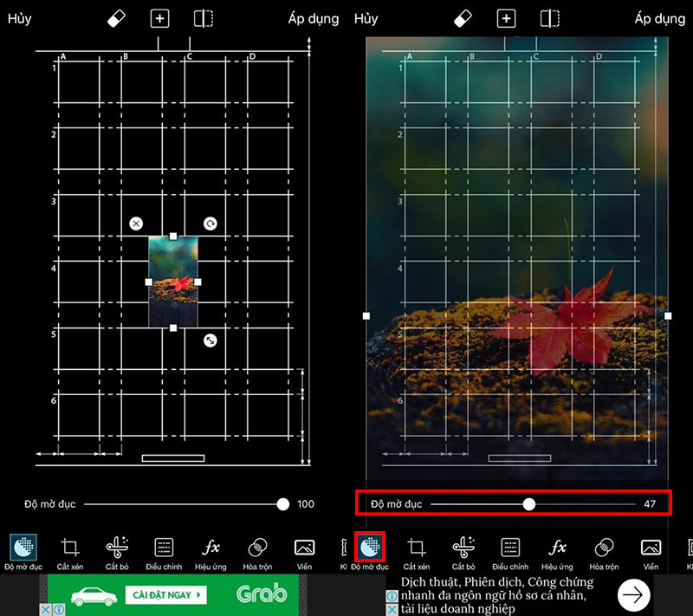Click top middle handle of leaf sticker

(173, 237)
